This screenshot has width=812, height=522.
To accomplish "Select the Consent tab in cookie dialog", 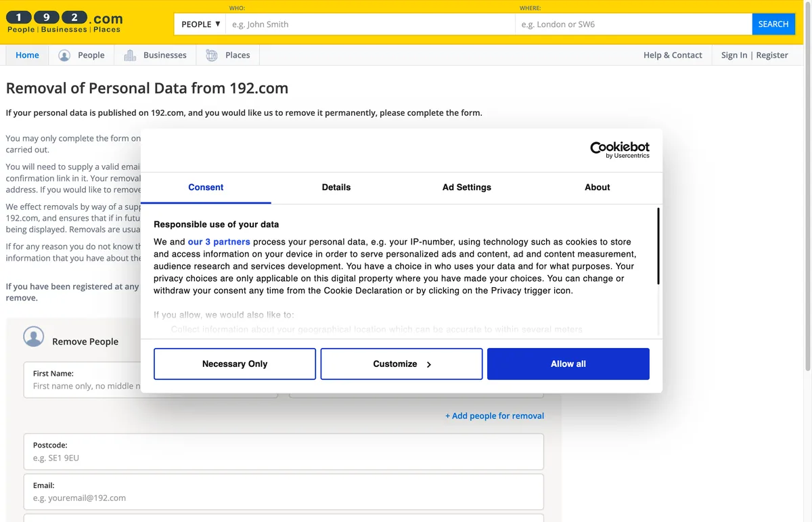I will click(206, 188).
